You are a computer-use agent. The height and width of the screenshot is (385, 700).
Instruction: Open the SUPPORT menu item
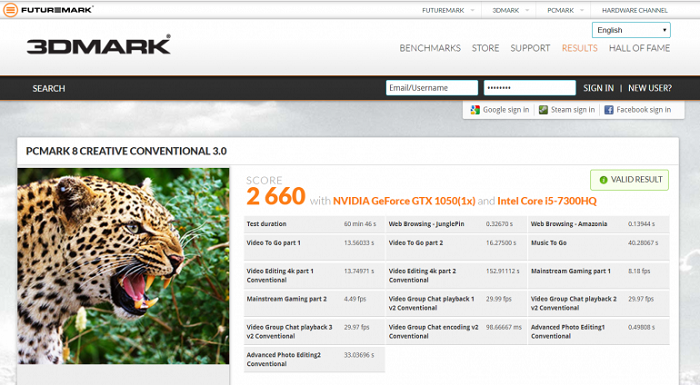pyautogui.click(x=530, y=48)
